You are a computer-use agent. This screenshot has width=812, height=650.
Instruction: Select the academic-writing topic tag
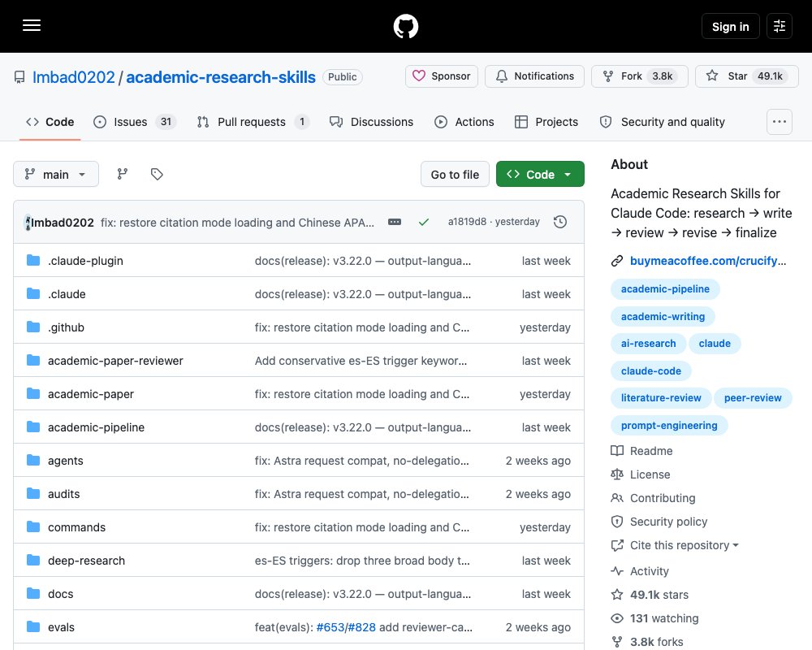tap(663, 316)
